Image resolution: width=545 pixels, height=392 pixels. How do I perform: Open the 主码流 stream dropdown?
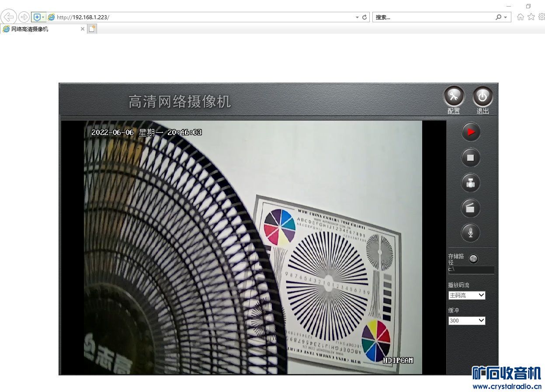coord(467,295)
